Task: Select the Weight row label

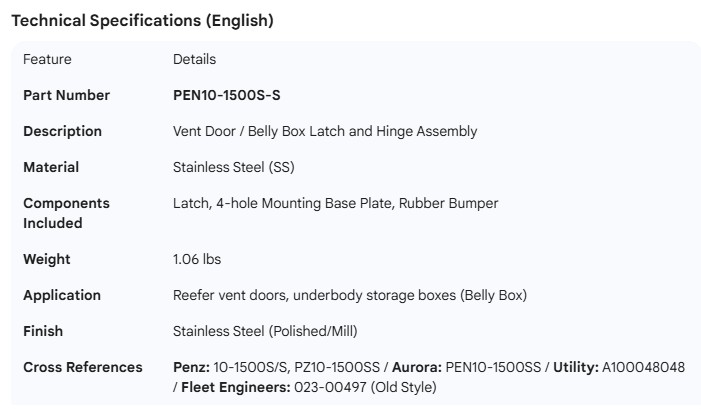Action: [47, 259]
